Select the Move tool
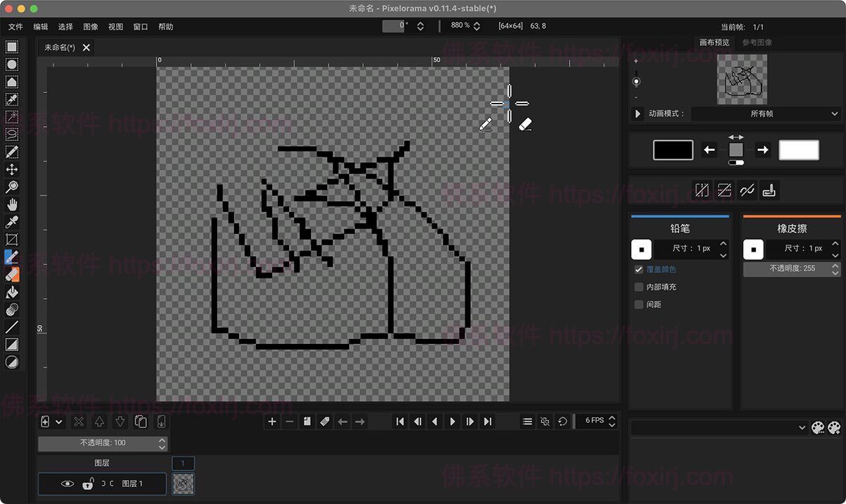The height and width of the screenshot is (504, 846). tap(12, 170)
